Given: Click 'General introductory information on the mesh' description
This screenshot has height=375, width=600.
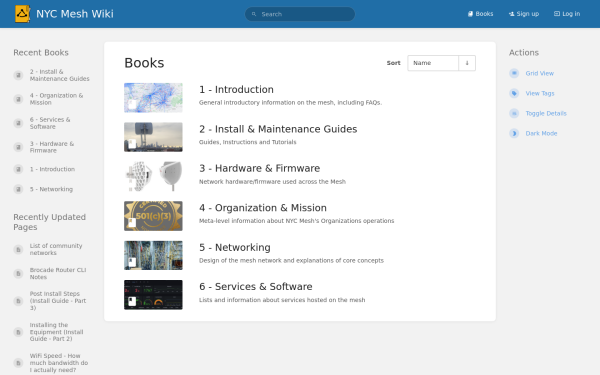Looking at the screenshot, I should pos(290,103).
